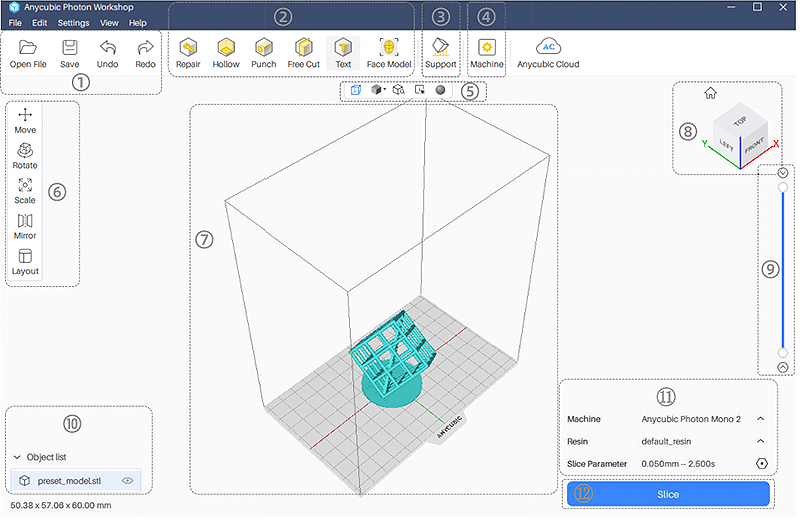
Task: Open the Edit menu
Action: 39,23
